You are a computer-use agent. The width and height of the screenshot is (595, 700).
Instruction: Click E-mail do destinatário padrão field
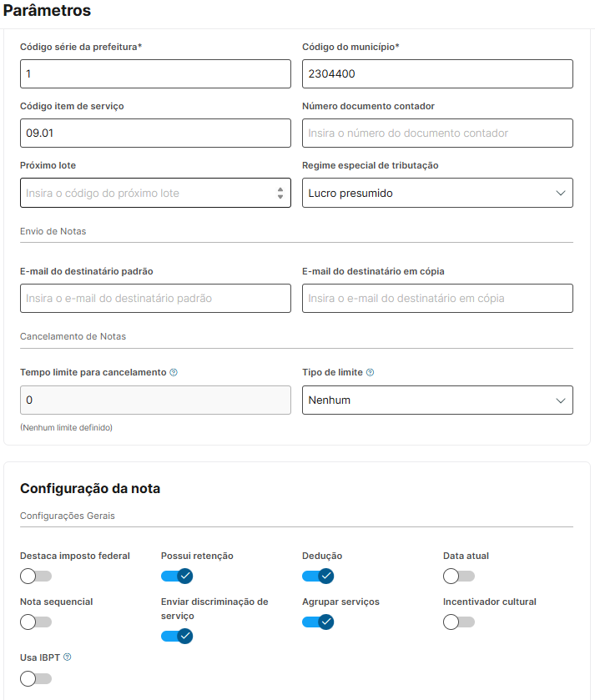(155, 299)
